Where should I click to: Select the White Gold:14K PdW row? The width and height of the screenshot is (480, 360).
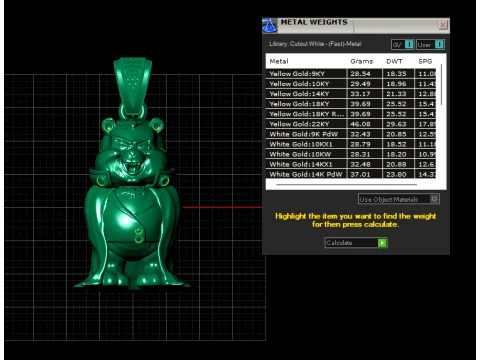tap(351, 174)
